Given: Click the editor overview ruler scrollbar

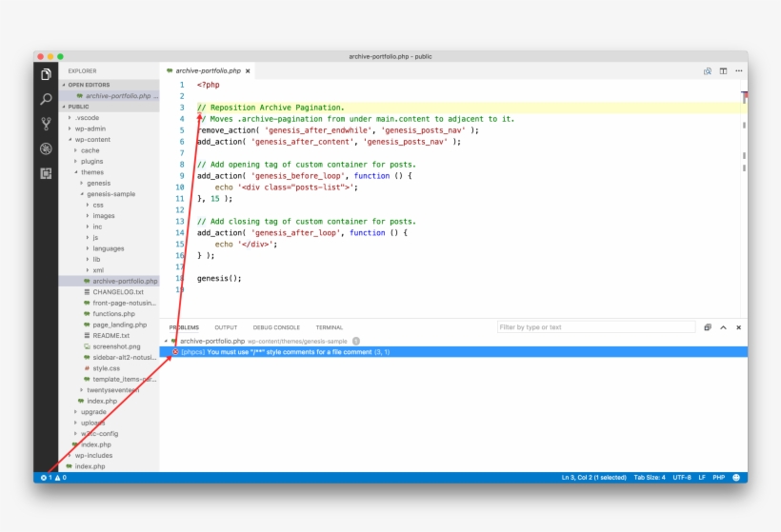Looking at the screenshot, I should [744, 199].
